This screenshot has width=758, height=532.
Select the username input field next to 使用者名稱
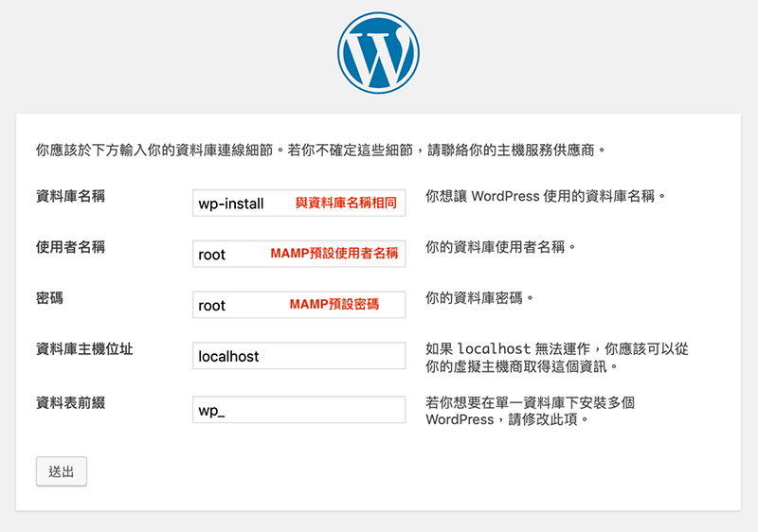[x=298, y=254]
